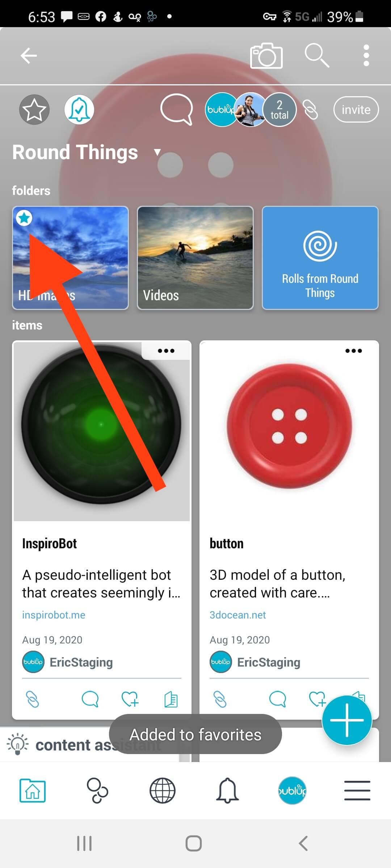Open InspiroBot card's three-dot menu

166,350
